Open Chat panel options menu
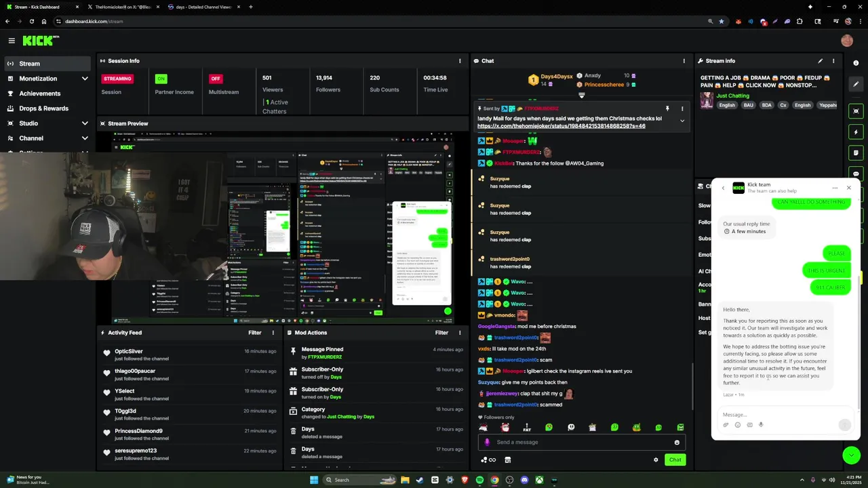868x488 pixels. pos(684,61)
